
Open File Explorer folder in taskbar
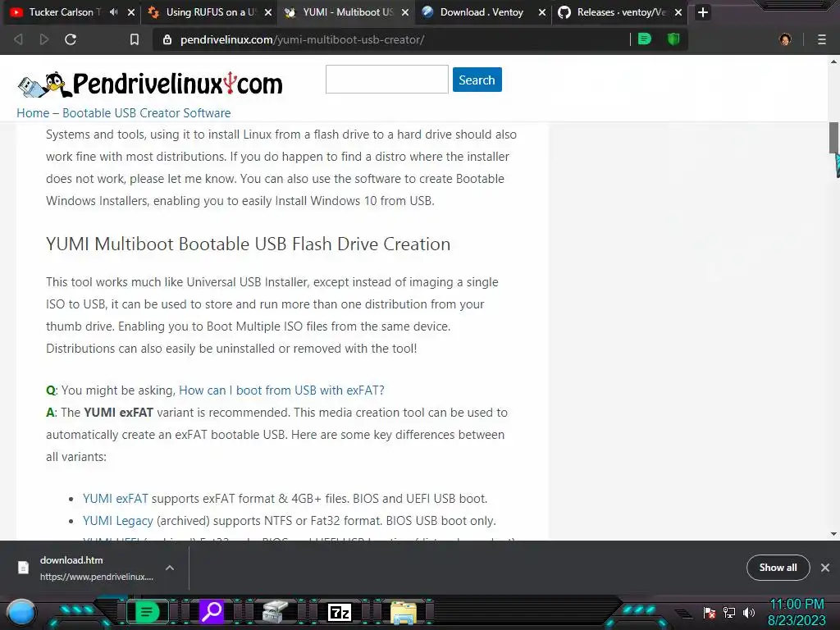tap(404, 613)
